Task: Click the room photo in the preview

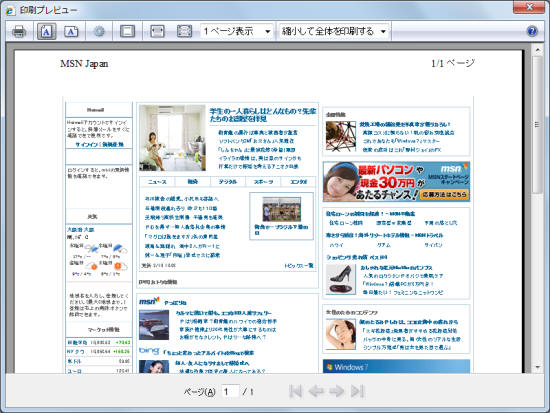Action: [x=172, y=138]
